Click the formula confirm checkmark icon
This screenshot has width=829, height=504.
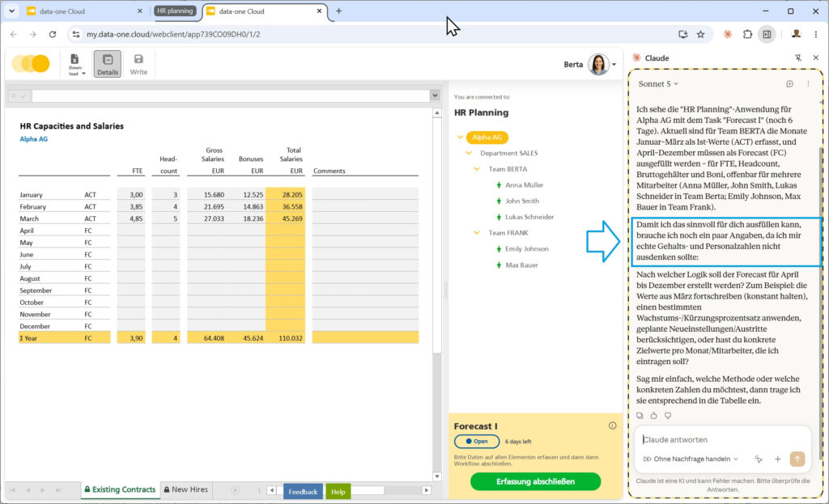tap(23, 96)
